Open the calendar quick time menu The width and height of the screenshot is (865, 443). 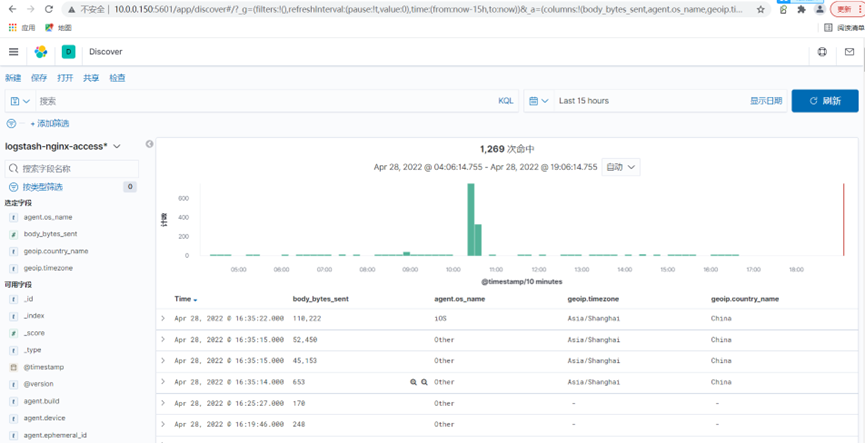539,101
